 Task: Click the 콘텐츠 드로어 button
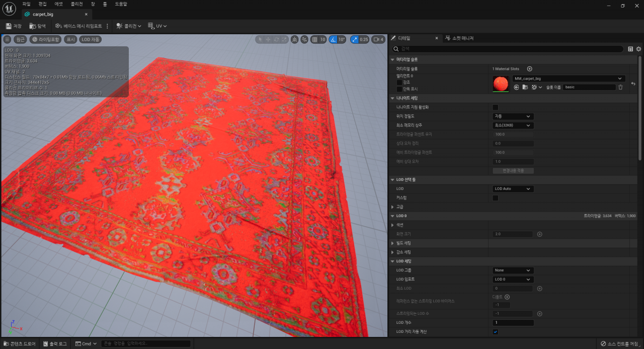tap(20, 343)
